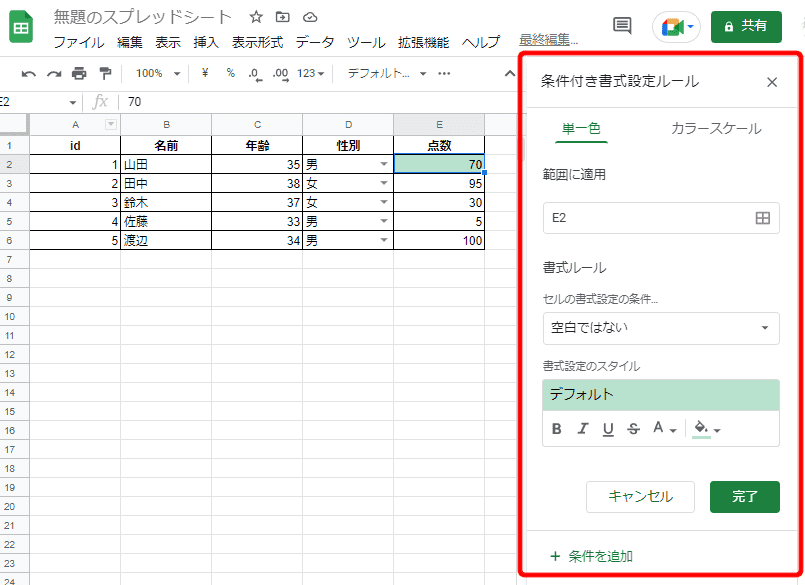The width and height of the screenshot is (805, 585).
Task: Click the undo arrow
Action: (x=28, y=73)
